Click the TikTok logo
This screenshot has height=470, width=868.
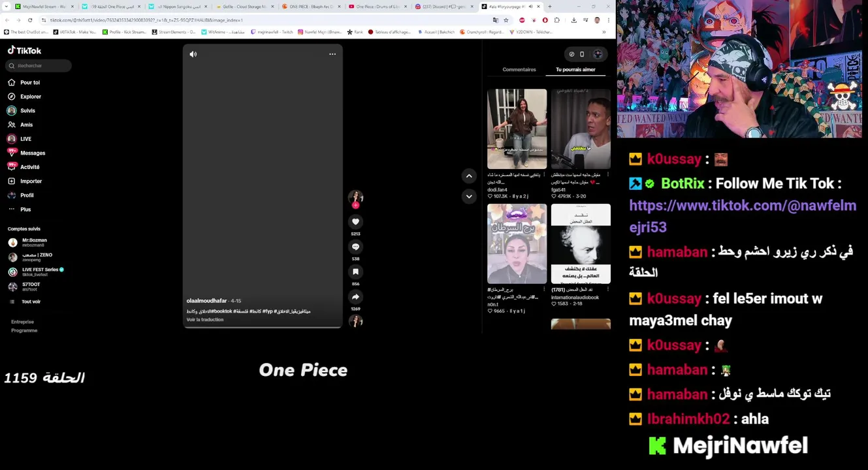(24, 50)
